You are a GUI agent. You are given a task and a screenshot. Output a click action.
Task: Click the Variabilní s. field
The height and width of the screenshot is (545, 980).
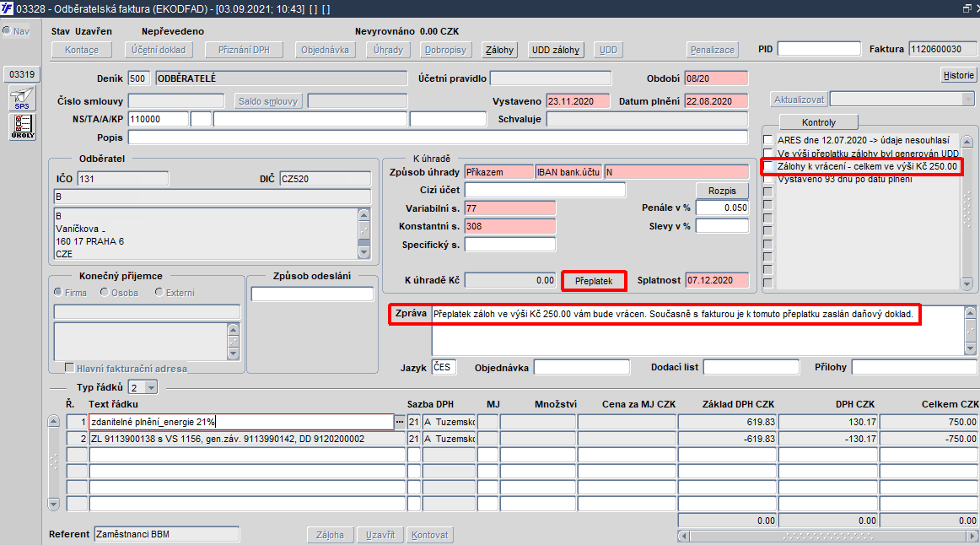pyautogui.click(x=510, y=208)
